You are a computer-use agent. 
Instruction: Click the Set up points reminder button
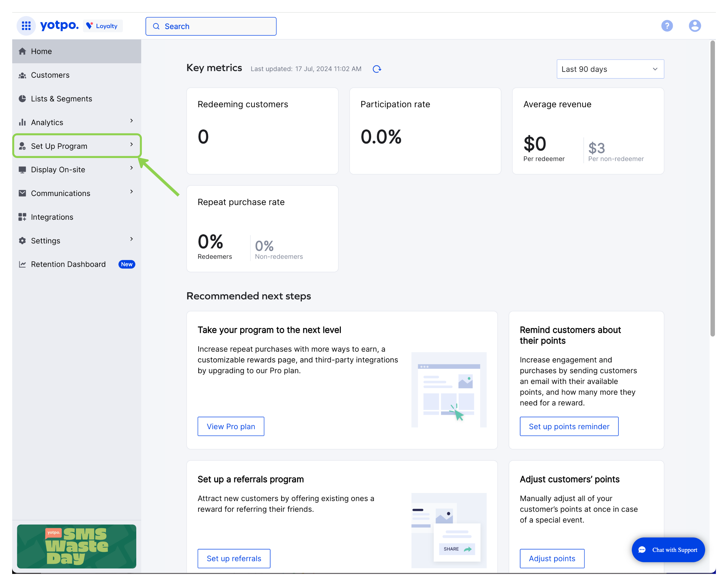(569, 426)
